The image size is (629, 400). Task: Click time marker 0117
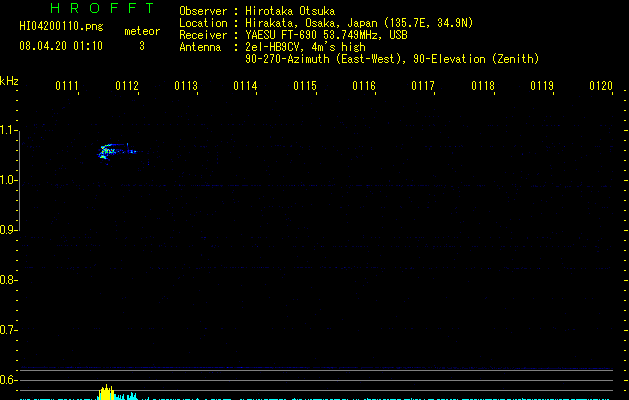[424, 86]
